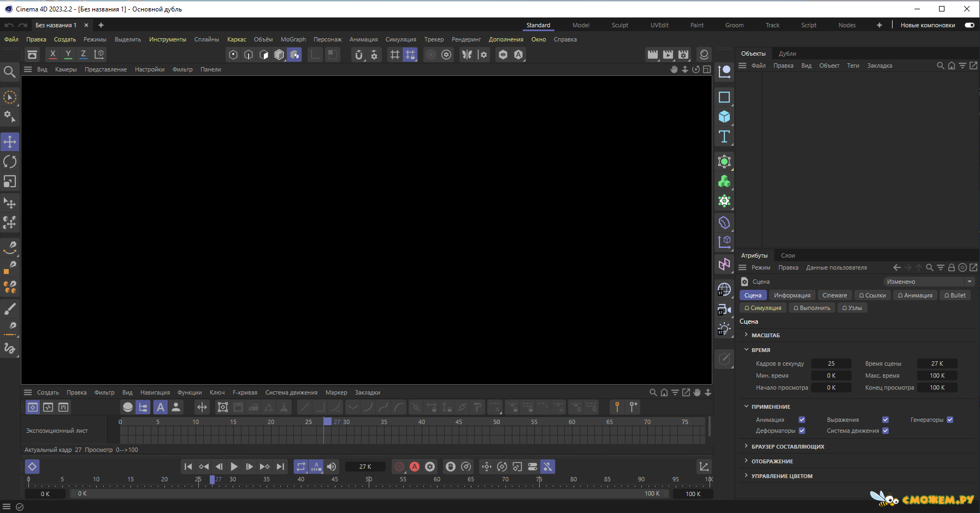Image resolution: width=980 pixels, height=513 pixels.
Task: Click the Render View clapperboard icon
Action: [x=653, y=54]
